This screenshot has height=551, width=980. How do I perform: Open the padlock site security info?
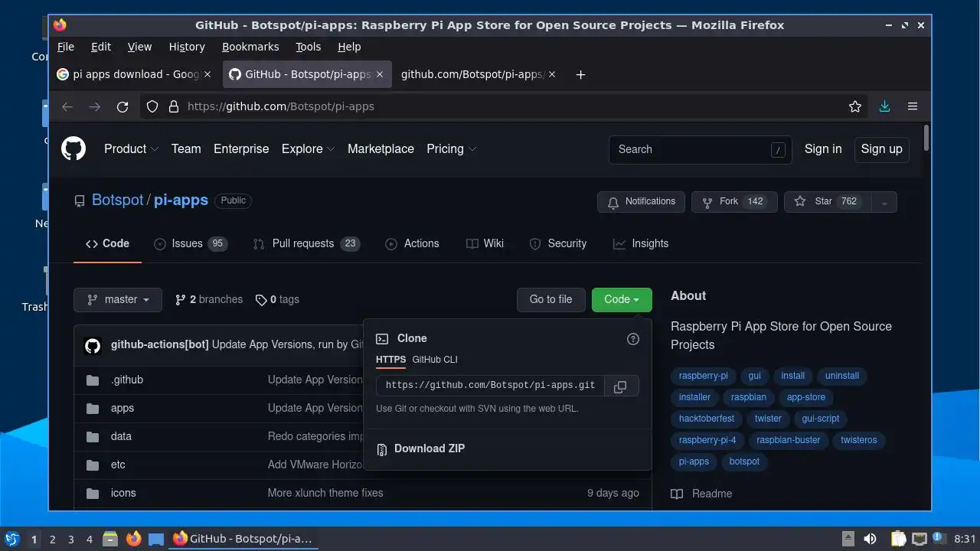174,106
